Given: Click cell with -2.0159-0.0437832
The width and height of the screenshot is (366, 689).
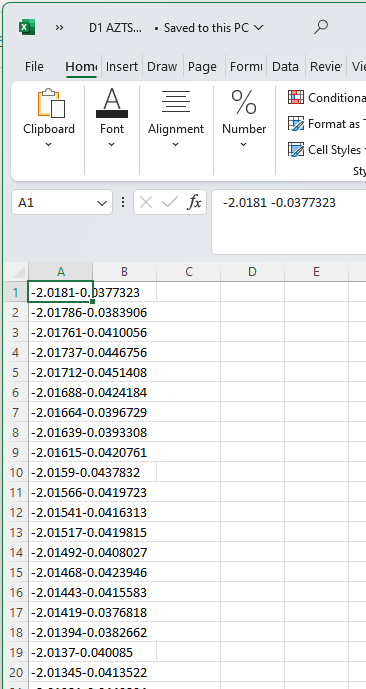Looking at the screenshot, I should [61, 472].
